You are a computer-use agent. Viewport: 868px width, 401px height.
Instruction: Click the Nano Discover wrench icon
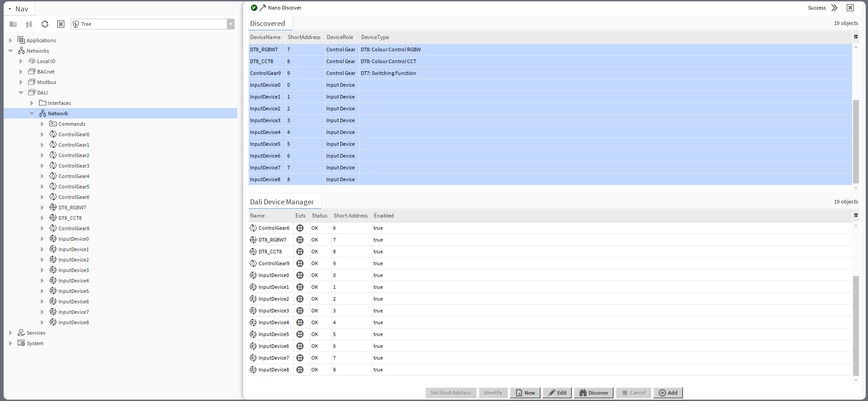[263, 8]
